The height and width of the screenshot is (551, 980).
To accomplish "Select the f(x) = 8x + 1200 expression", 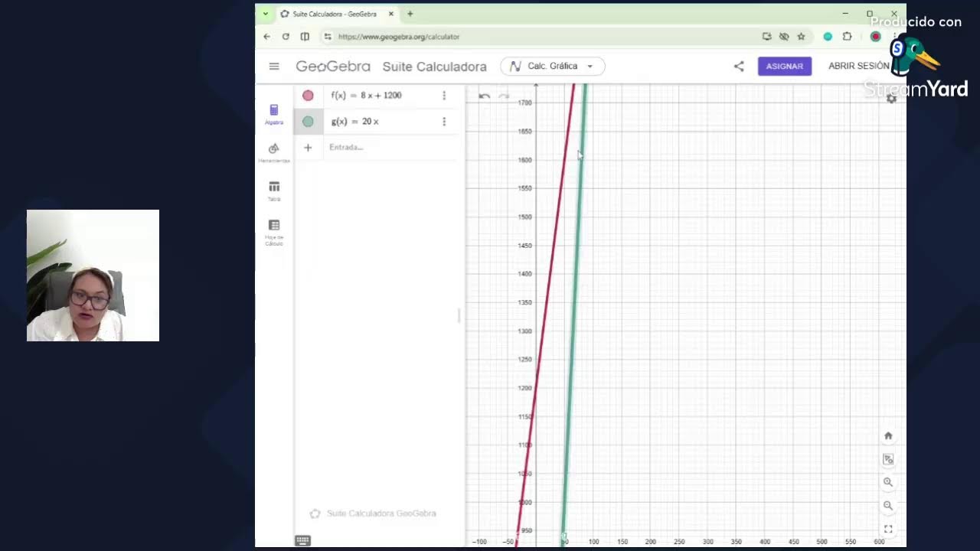I will (366, 96).
